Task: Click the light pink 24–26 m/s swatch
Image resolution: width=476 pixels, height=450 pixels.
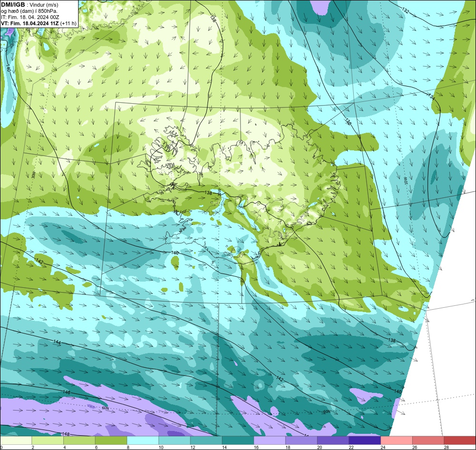Action: (397, 440)
